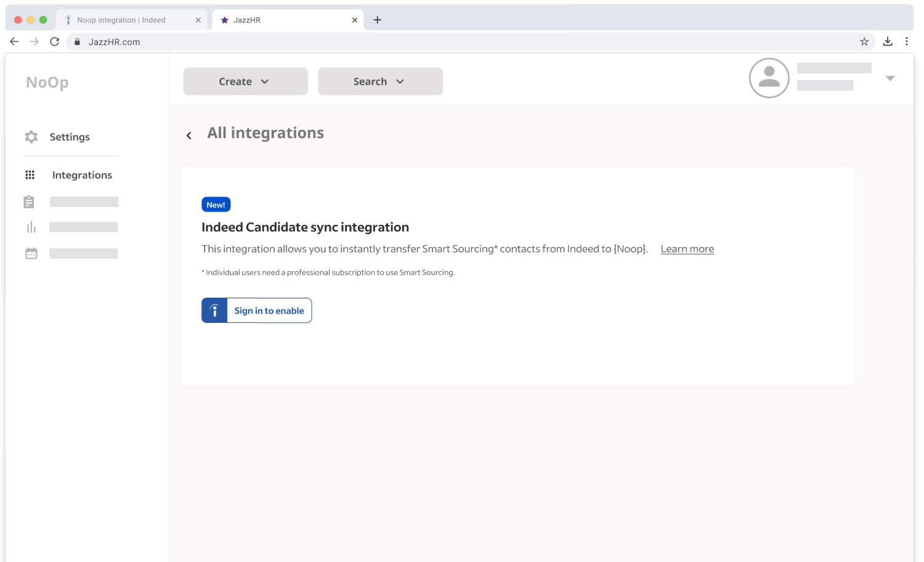
Task: Click the clipboard sidebar icon
Action: tap(29, 202)
